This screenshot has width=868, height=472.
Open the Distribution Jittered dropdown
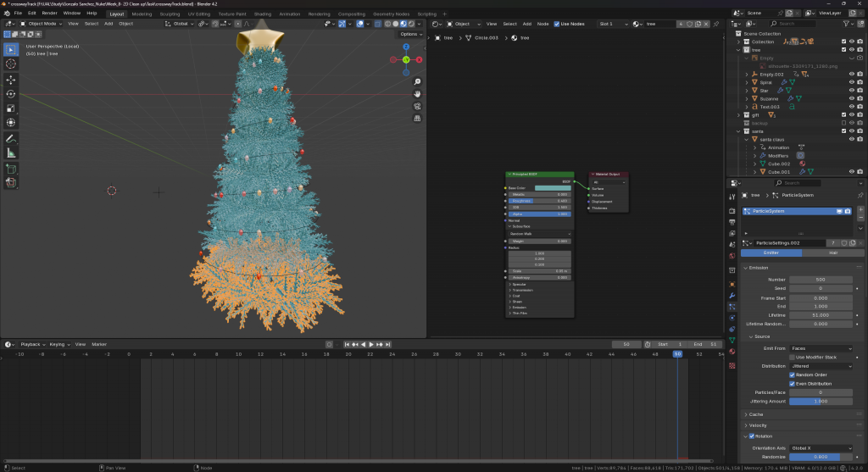click(x=821, y=366)
